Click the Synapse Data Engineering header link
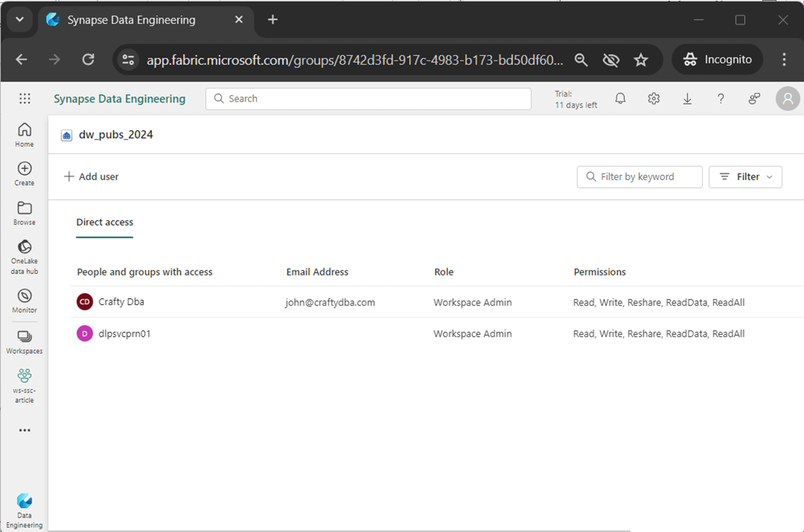This screenshot has width=804, height=532. 120,98
